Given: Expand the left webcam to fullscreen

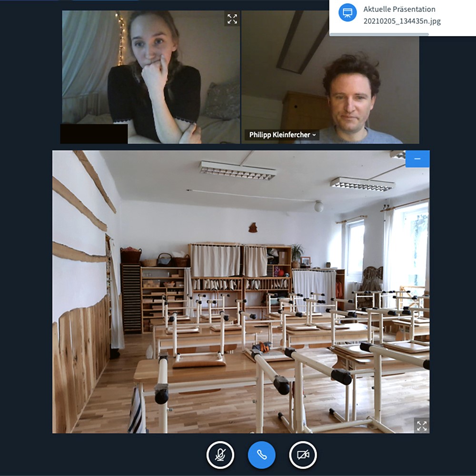Looking at the screenshot, I should click(x=232, y=19).
